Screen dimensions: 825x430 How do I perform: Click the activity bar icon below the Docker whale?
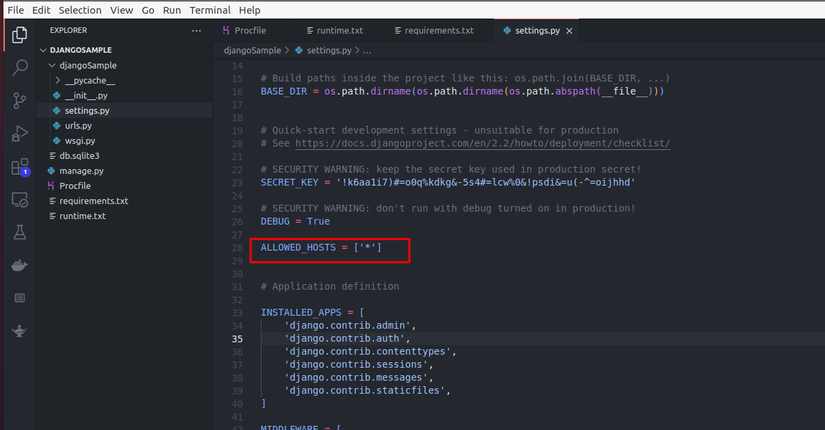[x=19, y=298]
